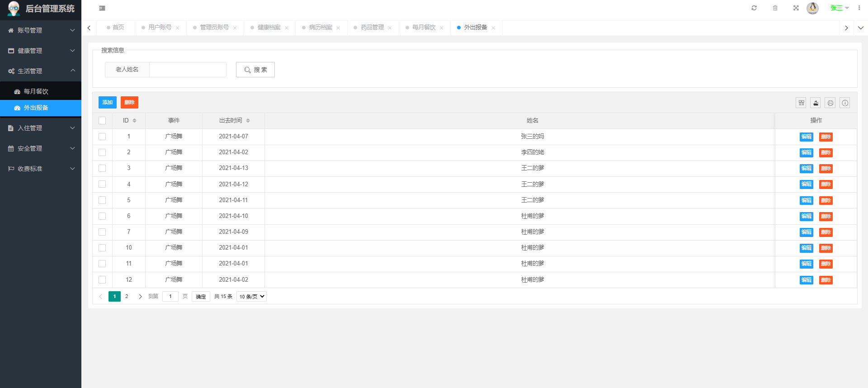Click the name cell 李四的姥
The height and width of the screenshot is (388, 868).
click(533, 152)
